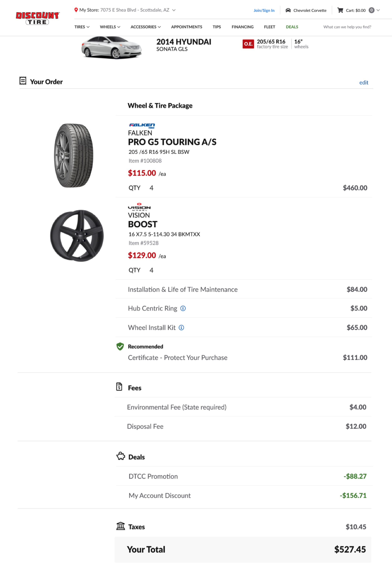This screenshot has width=392, height=568.
Task: Click the Taxes building icon
Action: point(121,526)
